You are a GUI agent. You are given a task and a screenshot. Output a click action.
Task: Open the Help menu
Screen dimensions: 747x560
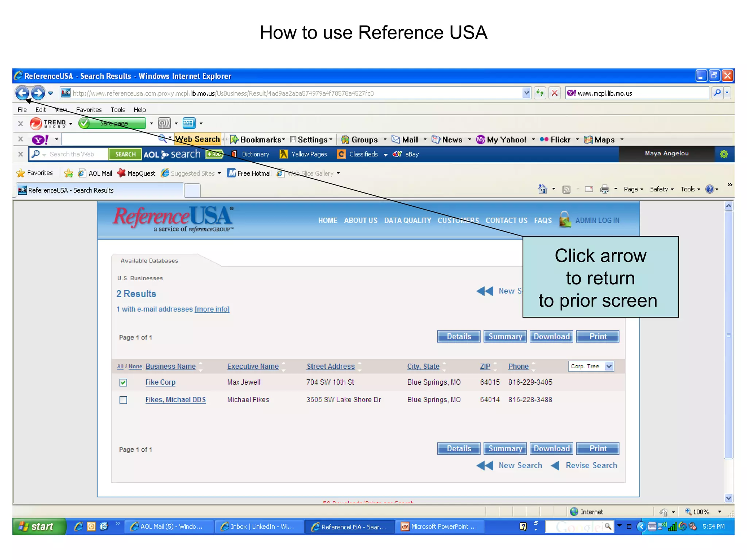(x=139, y=110)
